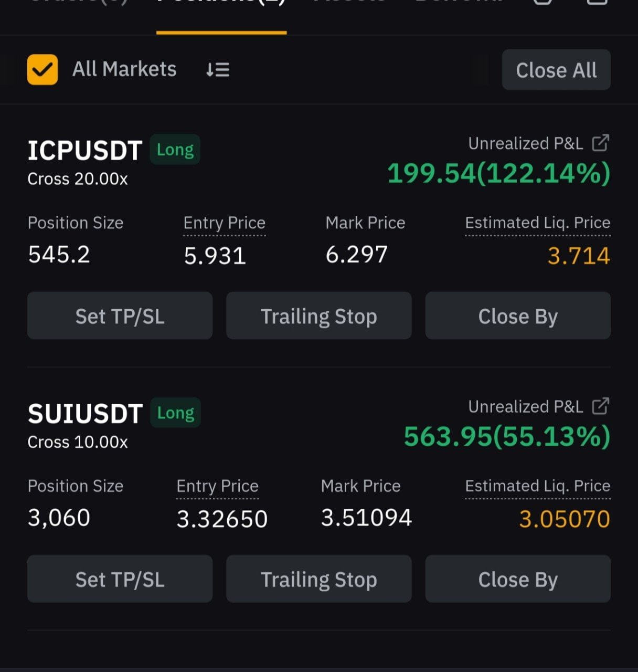Set TP/SL for SUIUSDT position
Image resolution: width=638 pixels, height=672 pixels.
point(120,579)
